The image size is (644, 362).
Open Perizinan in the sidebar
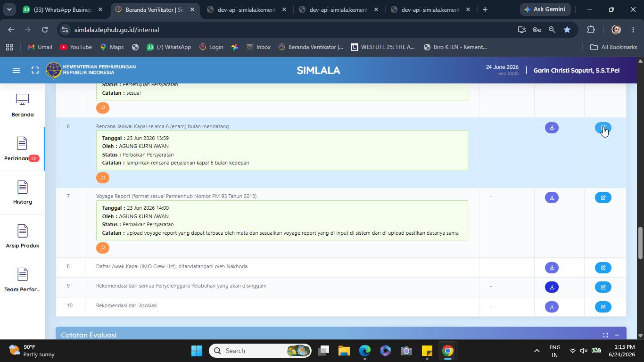22,149
